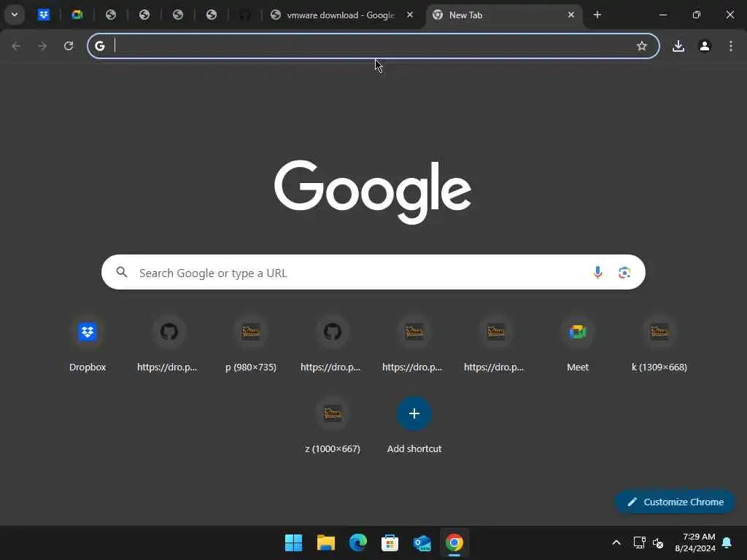Open the Windows Start menu
The image size is (747, 560).
tap(293, 542)
